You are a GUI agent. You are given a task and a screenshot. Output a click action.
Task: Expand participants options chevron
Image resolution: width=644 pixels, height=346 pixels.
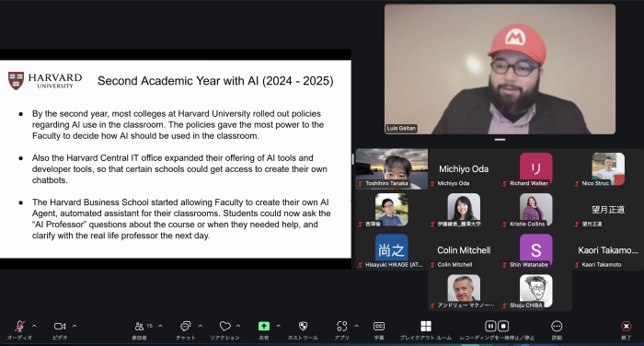(160, 326)
